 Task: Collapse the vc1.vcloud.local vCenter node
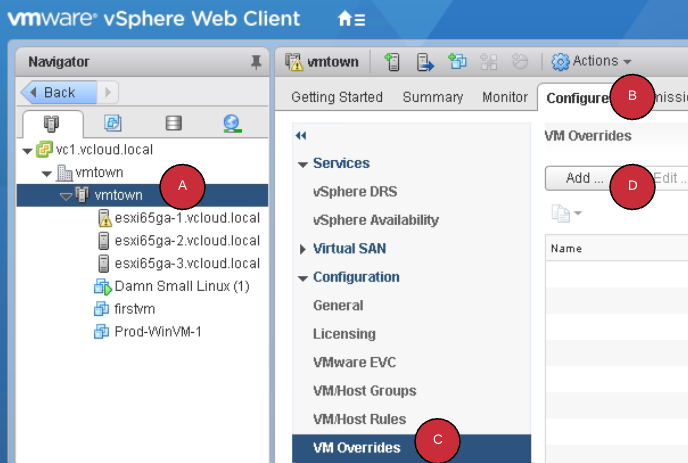27,151
